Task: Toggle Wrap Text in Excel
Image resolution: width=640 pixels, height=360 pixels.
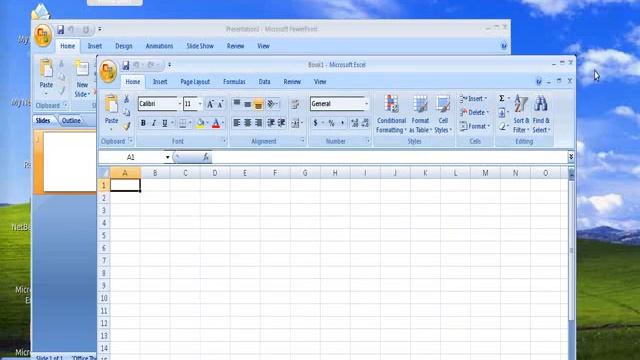Action: coord(295,104)
